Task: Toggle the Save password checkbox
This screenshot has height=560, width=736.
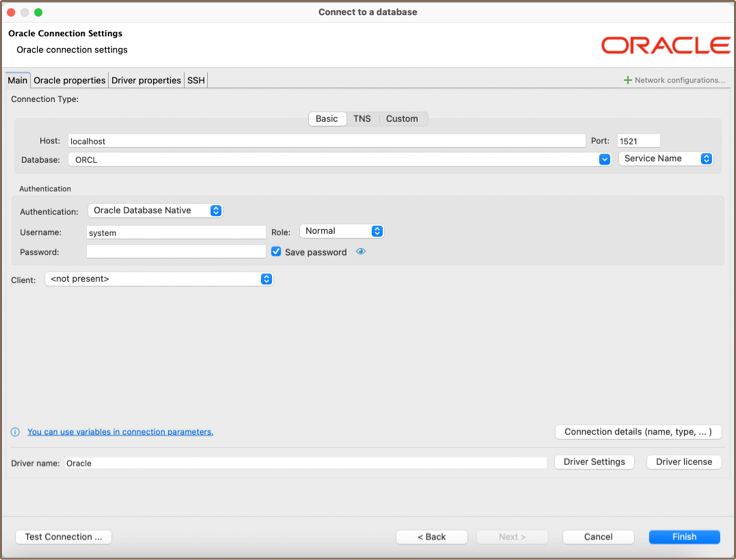Action: click(x=277, y=252)
